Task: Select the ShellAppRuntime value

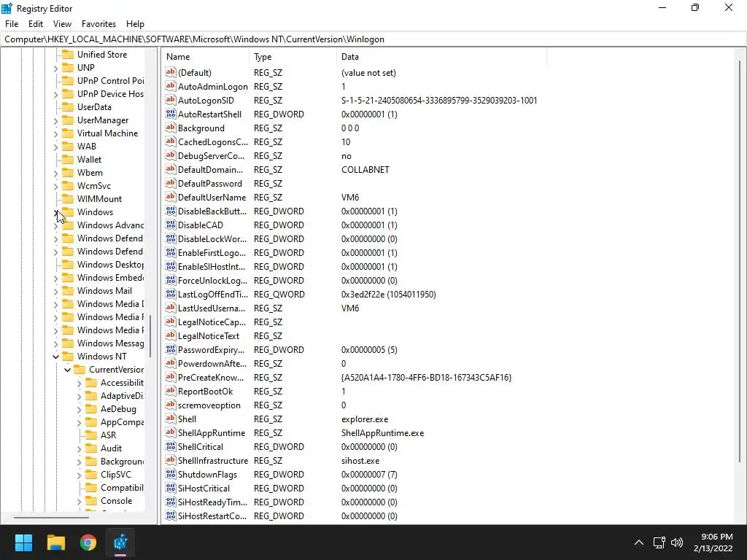Action: click(211, 433)
